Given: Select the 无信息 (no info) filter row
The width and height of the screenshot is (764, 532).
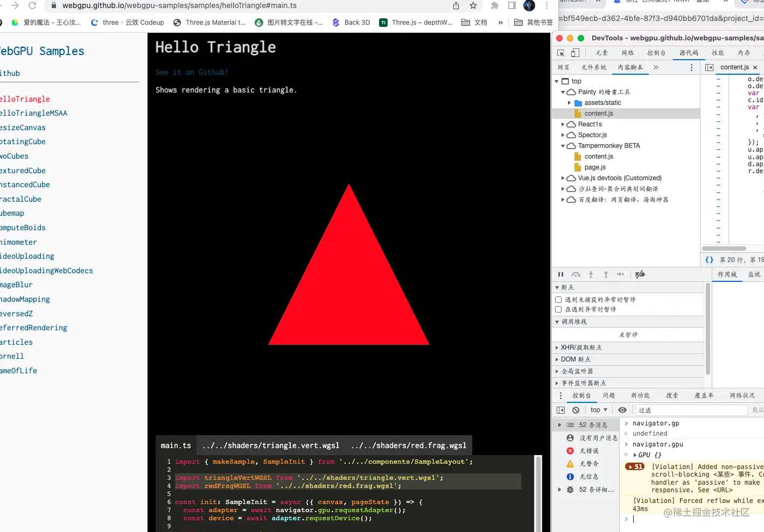Looking at the screenshot, I should [x=587, y=477].
